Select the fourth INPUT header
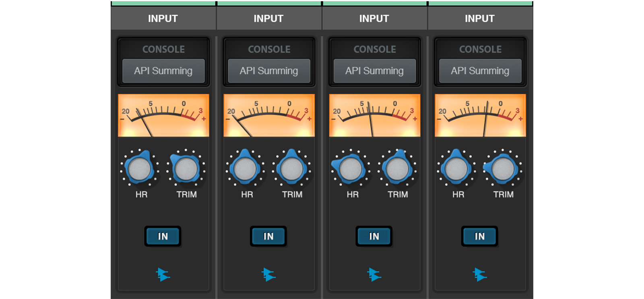The image size is (644, 299). click(x=480, y=18)
